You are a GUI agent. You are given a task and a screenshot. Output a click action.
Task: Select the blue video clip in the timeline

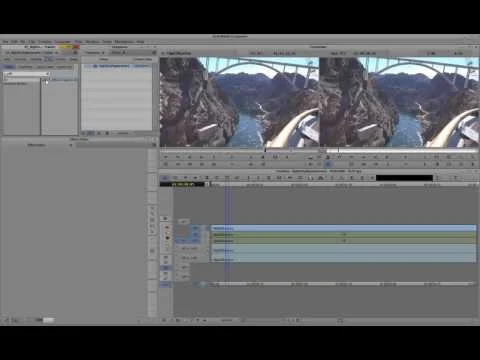(344, 228)
